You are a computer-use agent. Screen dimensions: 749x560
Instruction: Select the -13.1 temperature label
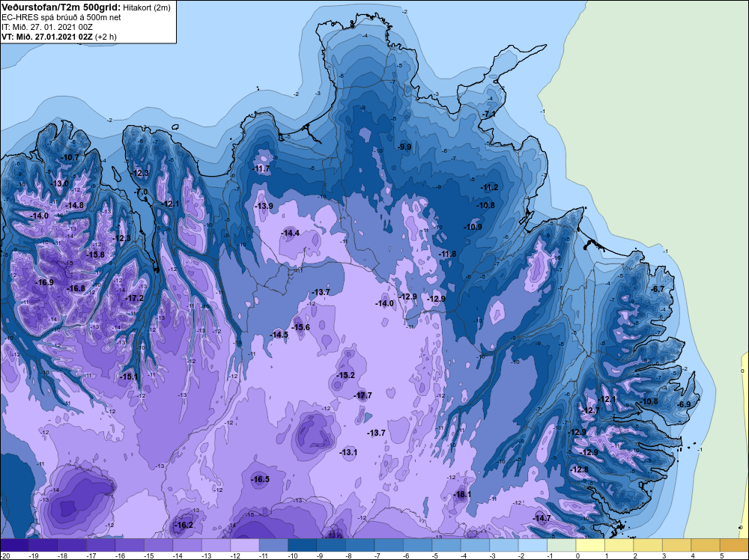coord(348,452)
